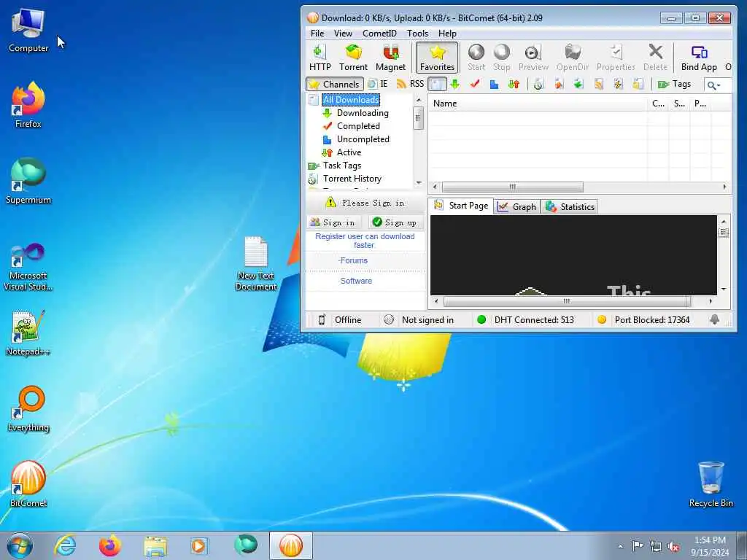The height and width of the screenshot is (560, 747).
Task: Open task Properties from the toolbar
Action: (616, 58)
